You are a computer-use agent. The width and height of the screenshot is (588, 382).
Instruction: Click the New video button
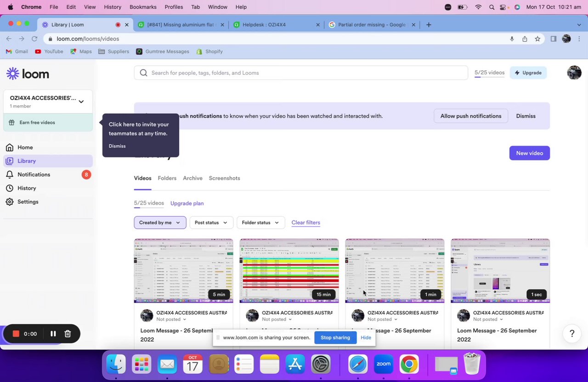click(529, 153)
